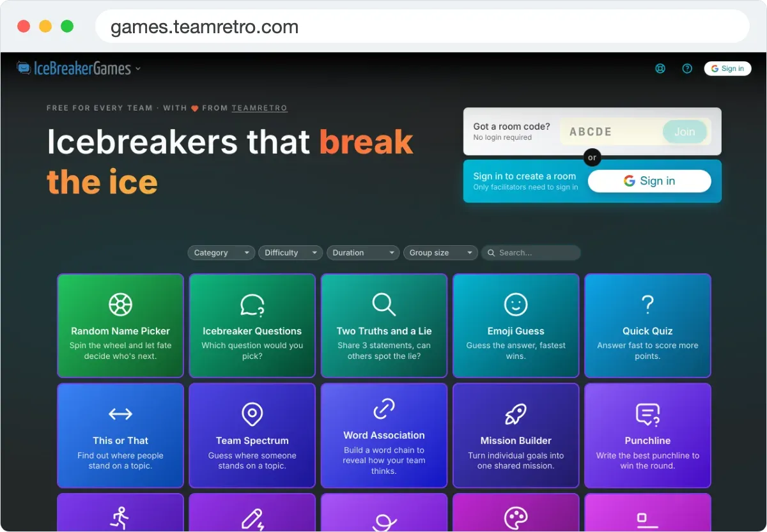Click the Word Association chain link icon
This screenshot has height=532, width=767.
point(384,409)
